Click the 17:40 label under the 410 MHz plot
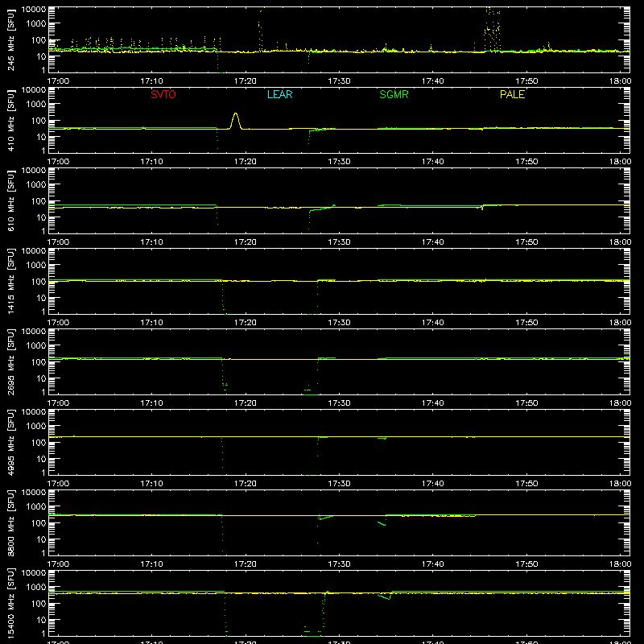This screenshot has width=644, height=644. point(433,162)
